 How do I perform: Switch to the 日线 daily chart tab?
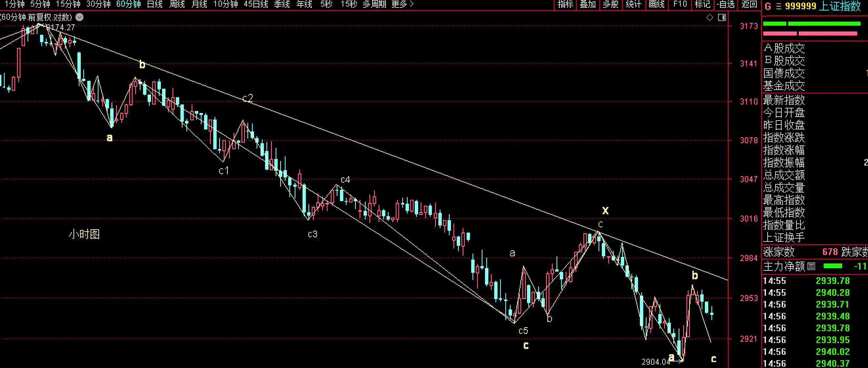click(x=155, y=4)
